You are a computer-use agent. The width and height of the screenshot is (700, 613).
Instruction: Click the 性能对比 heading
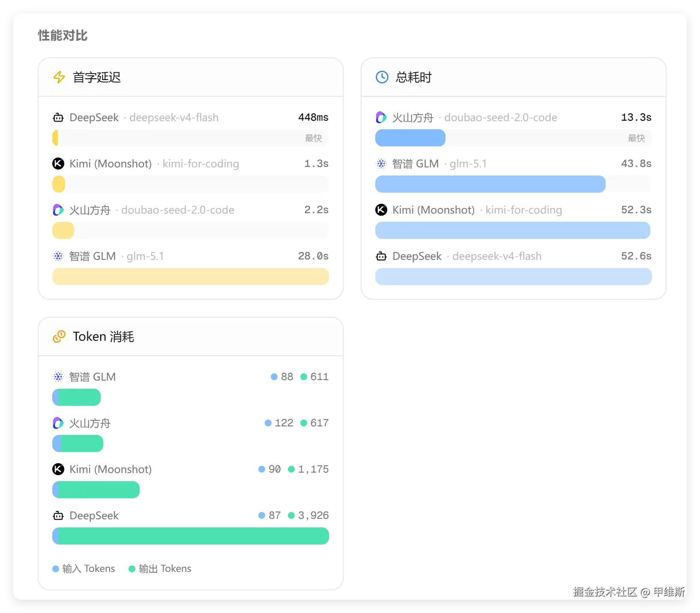(63, 36)
